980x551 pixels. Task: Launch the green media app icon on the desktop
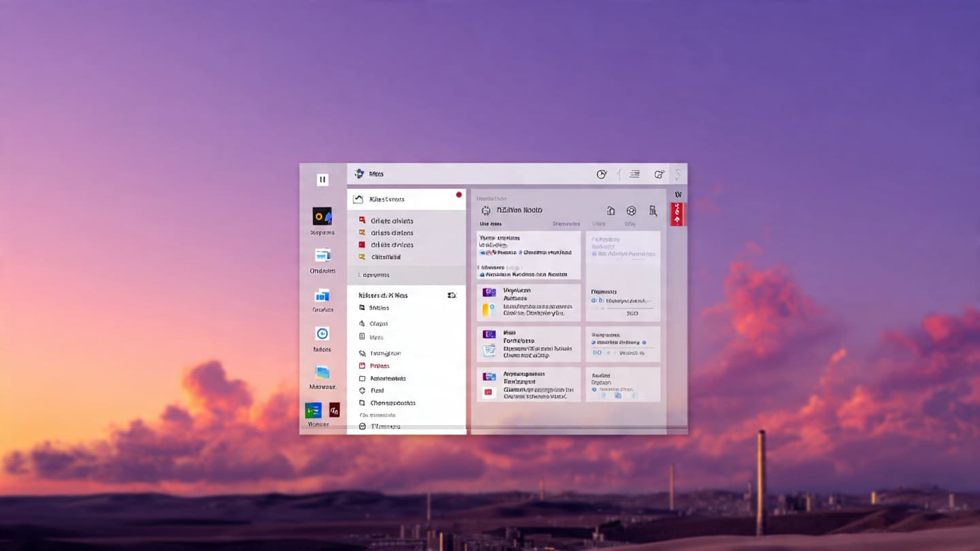click(312, 410)
